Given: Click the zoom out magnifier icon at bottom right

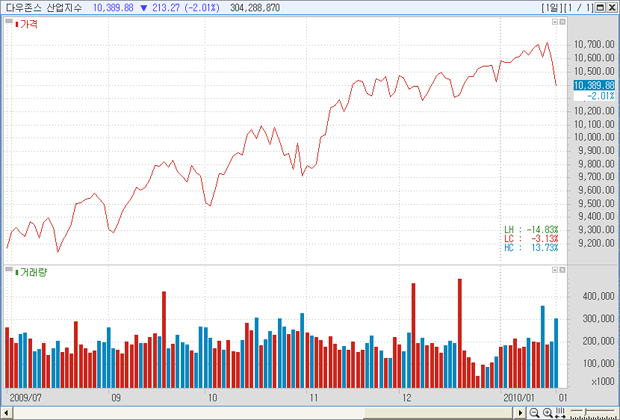Looking at the screenshot, I should coord(534,412).
